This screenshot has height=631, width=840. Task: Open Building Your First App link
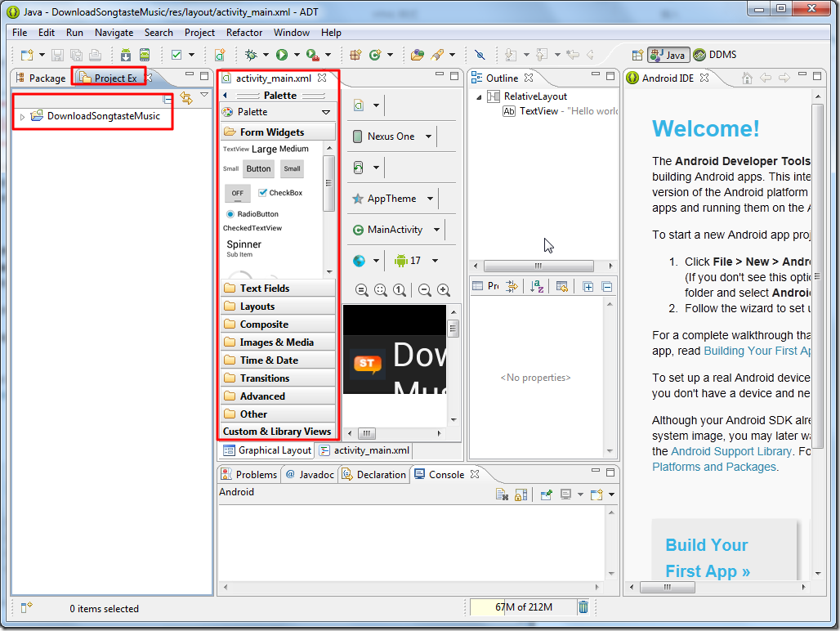pos(757,351)
